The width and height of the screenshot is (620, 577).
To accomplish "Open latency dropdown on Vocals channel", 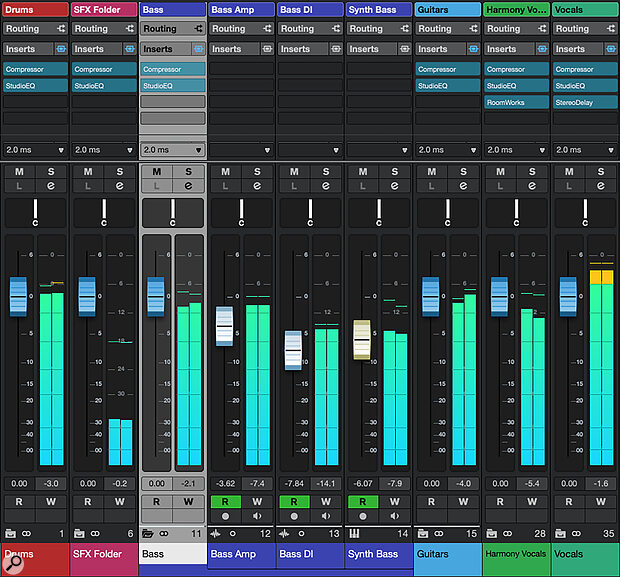I will pos(585,150).
